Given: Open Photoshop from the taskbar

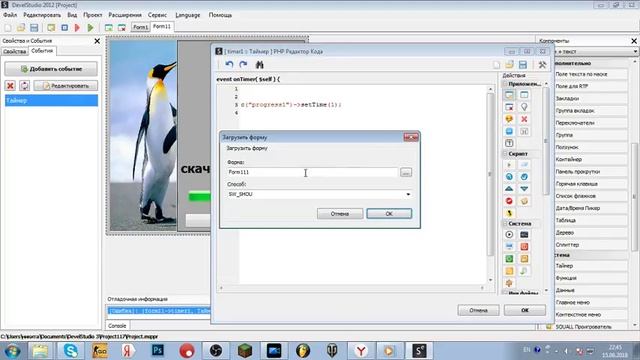Looking at the screenshot, I should pos(158,351).
